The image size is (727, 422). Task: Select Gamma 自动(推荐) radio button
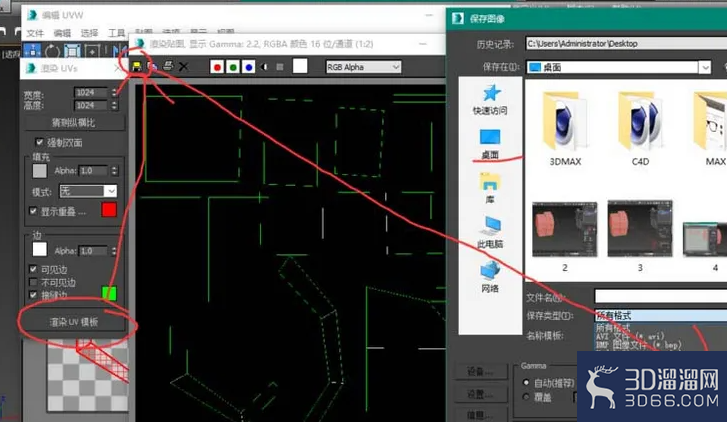point(526,383)
